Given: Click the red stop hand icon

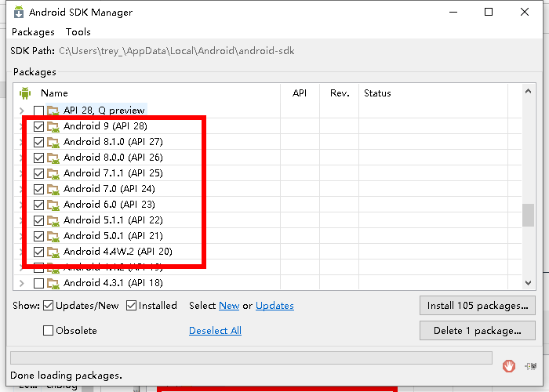Looking at the screenshot, I should tap(509, 366).
